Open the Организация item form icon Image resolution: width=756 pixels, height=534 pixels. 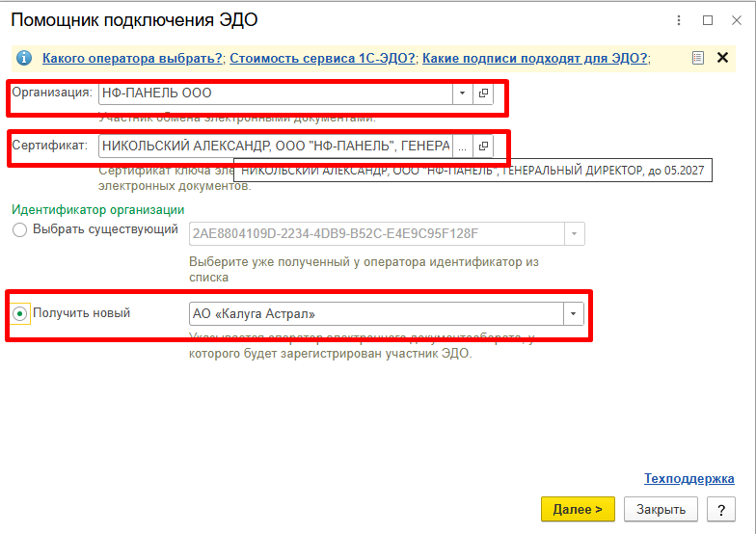(483, 93)
